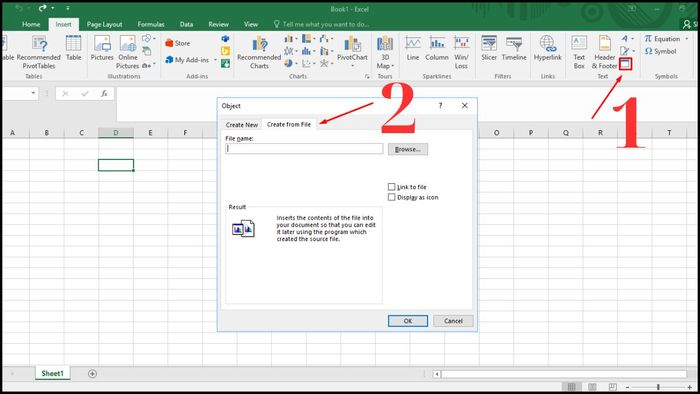
Task: Open the Column chart type dropdown
Action: (291, 39)
